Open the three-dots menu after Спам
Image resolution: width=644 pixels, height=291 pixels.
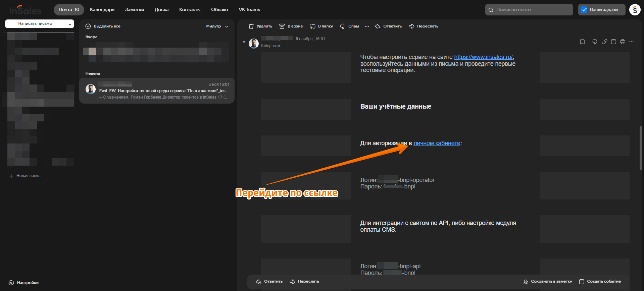coord(367,26)
